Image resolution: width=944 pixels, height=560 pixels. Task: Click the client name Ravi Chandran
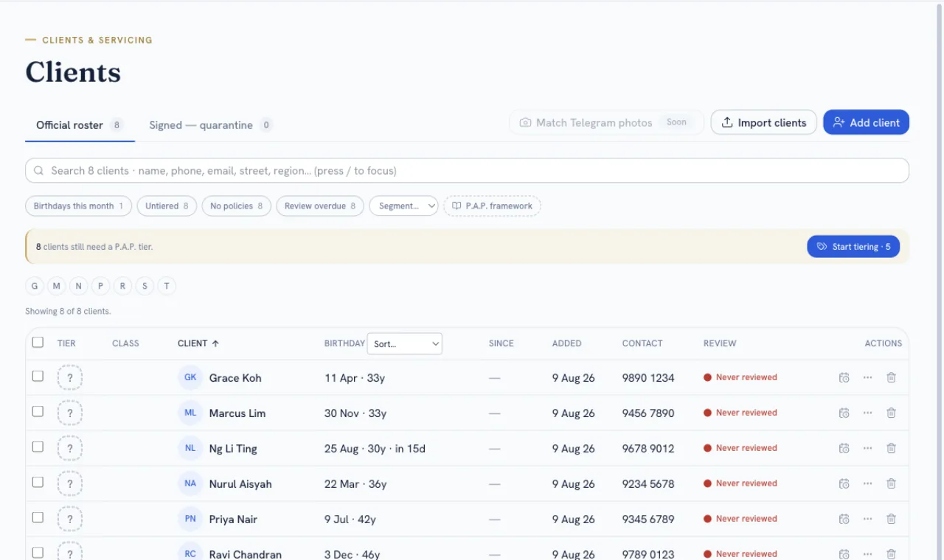246,555
